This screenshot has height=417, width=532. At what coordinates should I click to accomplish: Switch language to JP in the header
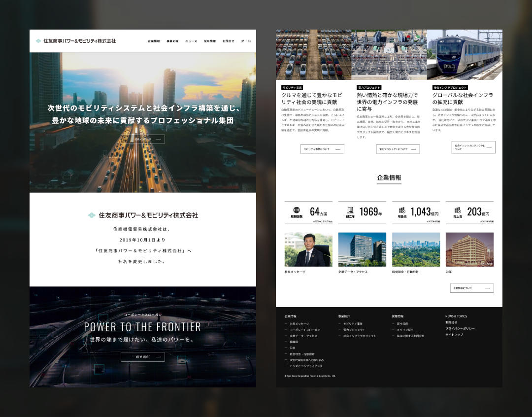click(x=242, y=41)
